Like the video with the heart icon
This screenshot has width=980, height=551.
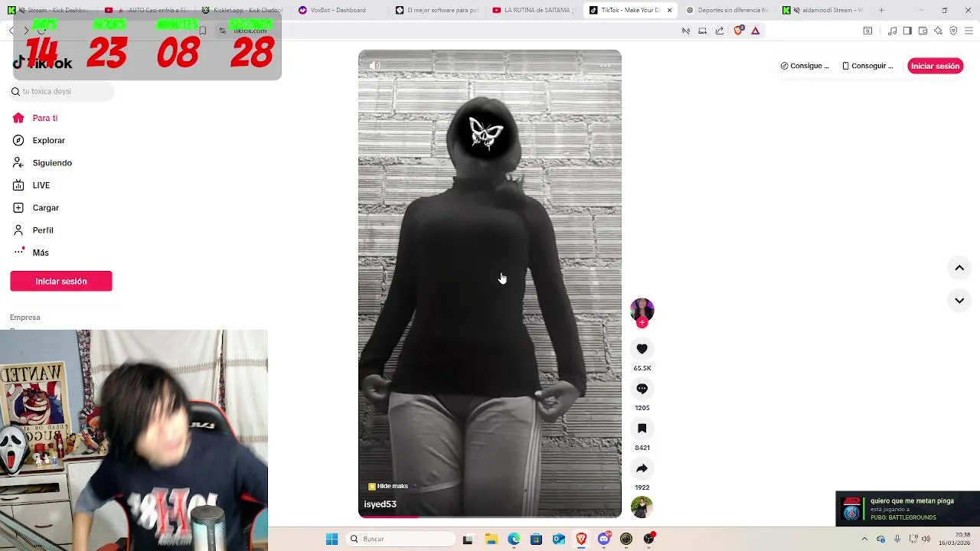[642, 349]
